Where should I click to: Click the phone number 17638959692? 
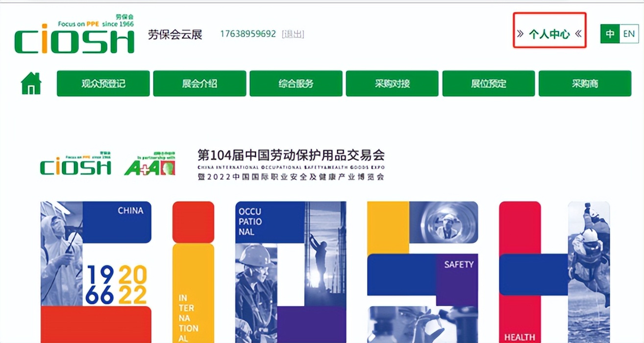pos(248,34)
